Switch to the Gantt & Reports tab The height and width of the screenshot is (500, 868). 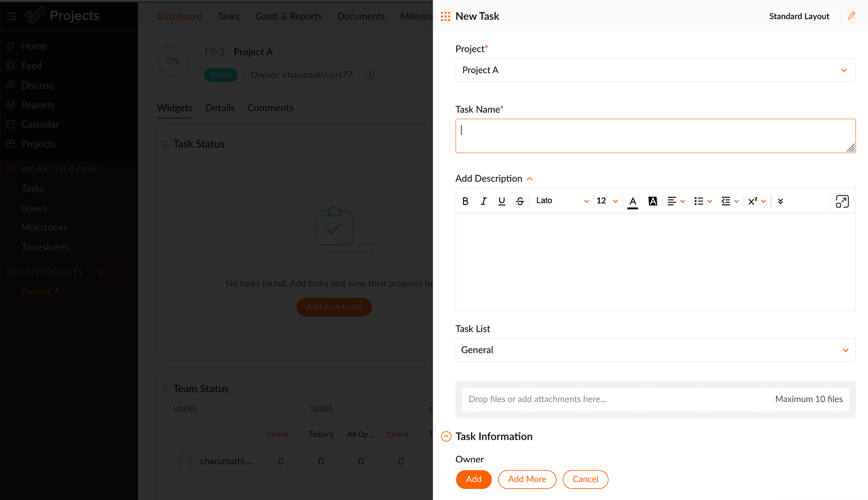click(x=288, y=16)
